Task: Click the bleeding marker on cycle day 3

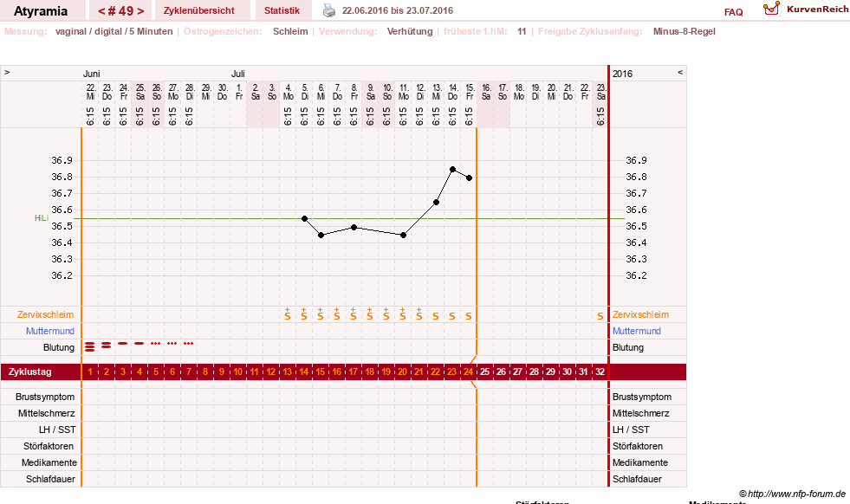Action: click(123, 344)
